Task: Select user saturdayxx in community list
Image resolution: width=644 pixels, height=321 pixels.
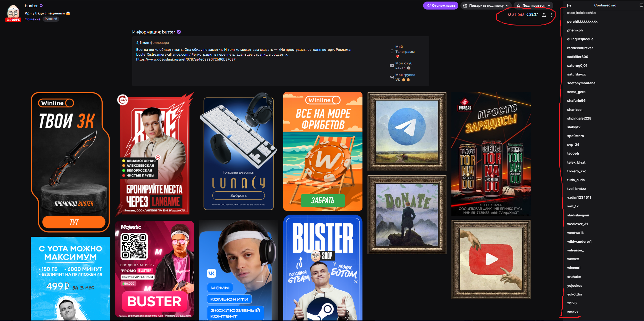Action: [x=576, y=74]
